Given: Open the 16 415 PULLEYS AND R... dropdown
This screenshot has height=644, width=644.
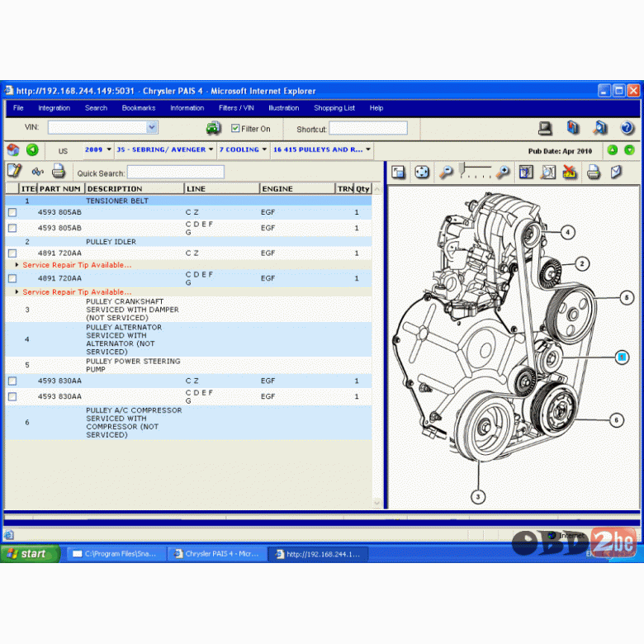Looking at the screenshot, I should 368,149.
